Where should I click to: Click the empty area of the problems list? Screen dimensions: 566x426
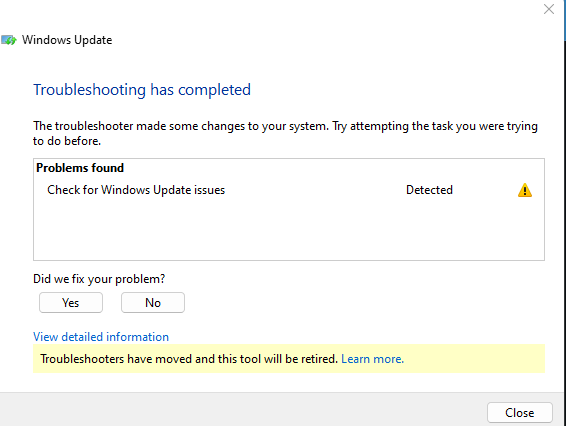289,230
